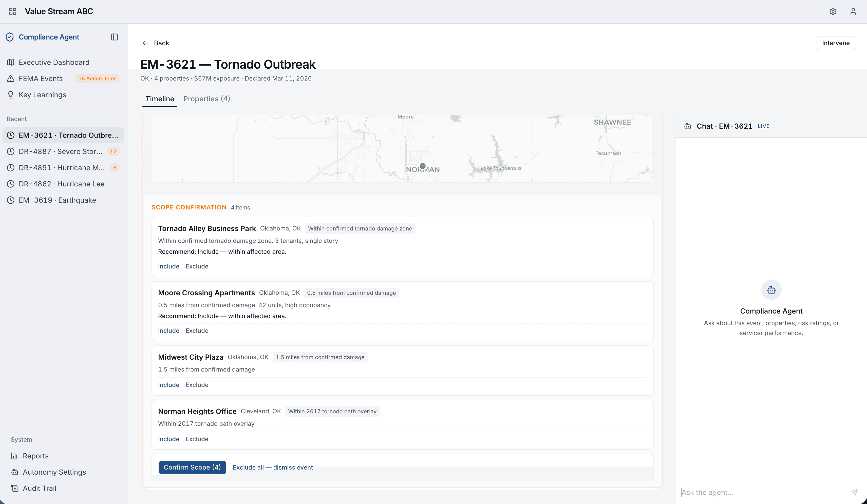Click the Norman map location marker
Viewport: 867px width, 504px height.
pyautogui.click(x=423, y=166)
